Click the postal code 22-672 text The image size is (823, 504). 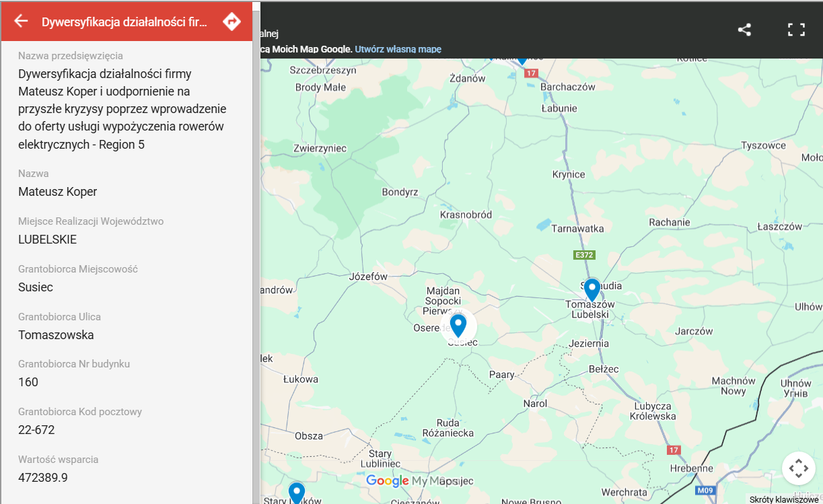[x=36, y=430]
